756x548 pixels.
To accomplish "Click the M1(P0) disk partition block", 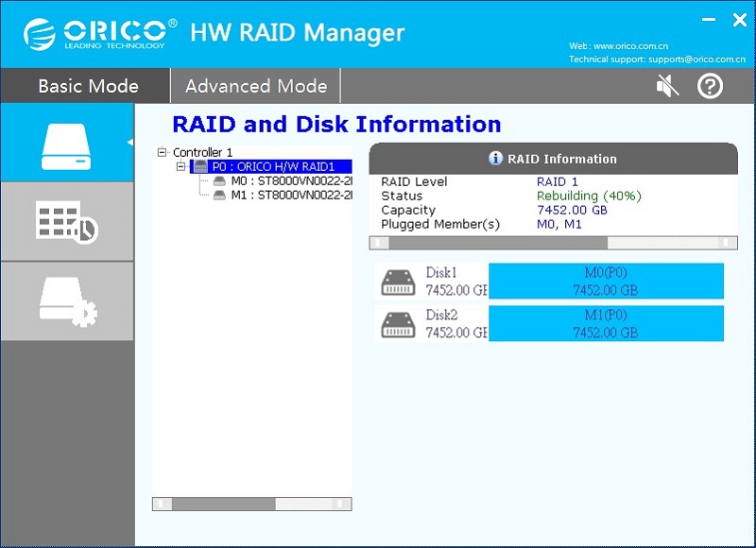I will tap(606, 324).
